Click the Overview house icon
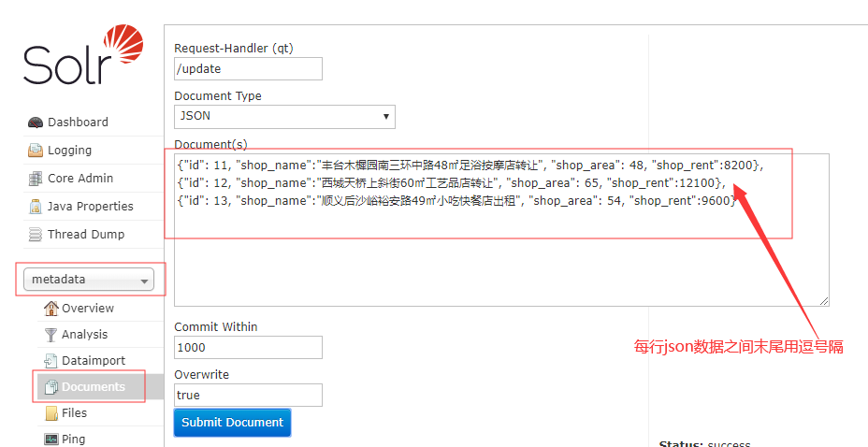The height and width of the screenshot is (447, 868). [x=51, y=309]
